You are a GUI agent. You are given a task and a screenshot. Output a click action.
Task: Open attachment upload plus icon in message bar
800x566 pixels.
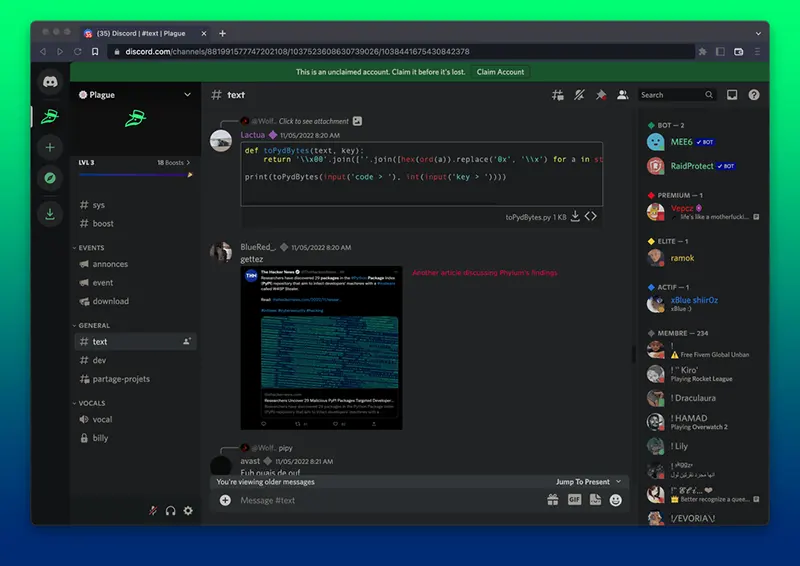click(x=225, y=500)
